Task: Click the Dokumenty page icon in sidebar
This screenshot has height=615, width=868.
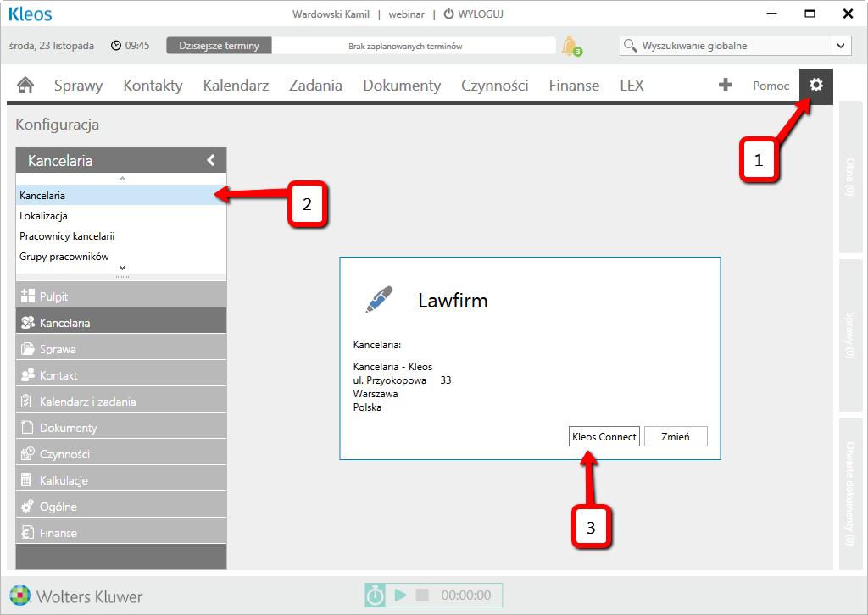Action: [27, 428]
